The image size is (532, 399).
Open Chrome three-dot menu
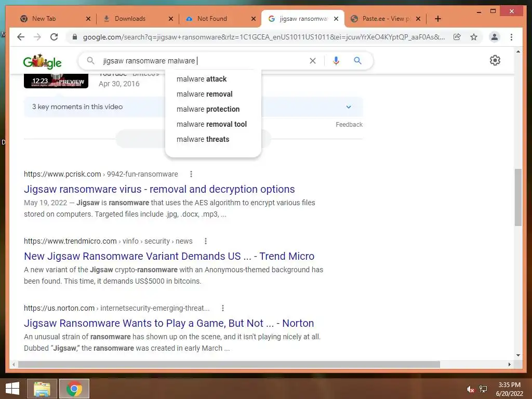point(511,37)
